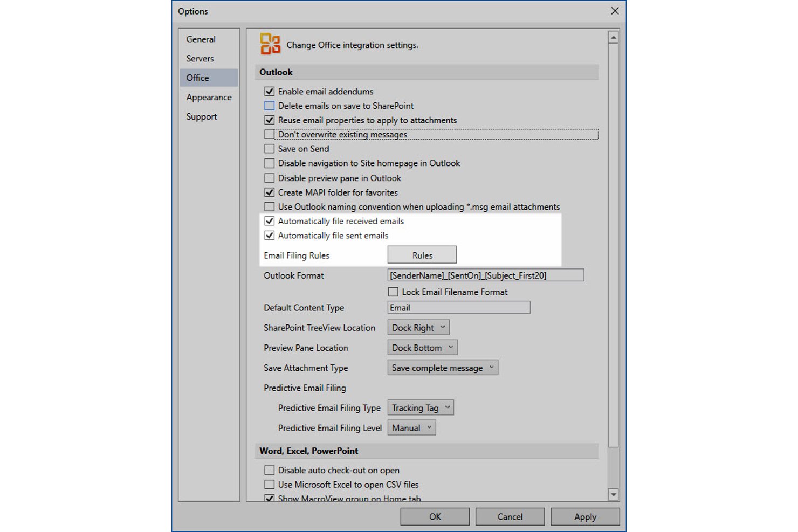Screen dimensions: 798x532
Task: Check Delete emails on save to SharePoint
Action: 270,106
